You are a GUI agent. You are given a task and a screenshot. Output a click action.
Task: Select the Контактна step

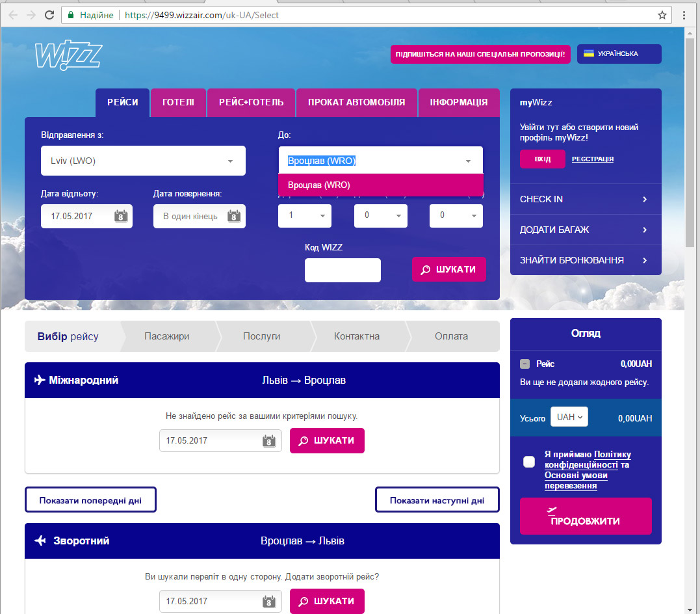pos(357,336)
